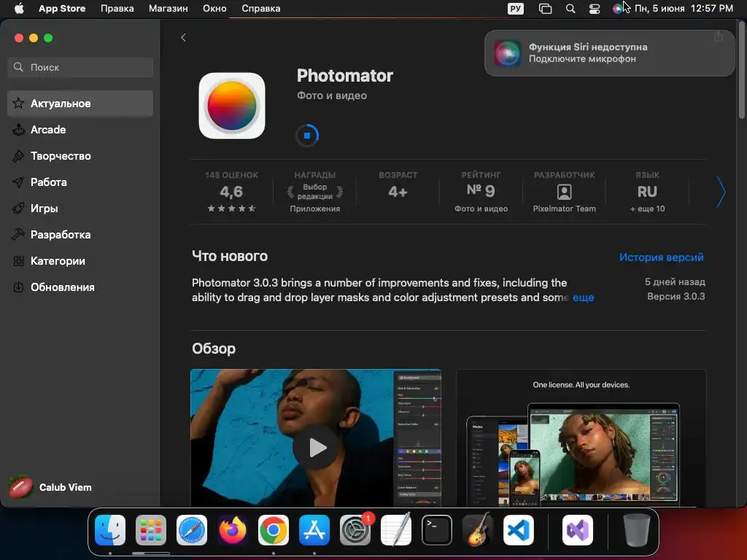Launch Safari from the Dock
The height and width of the screenshot is (560, 747).
tap(192, 530)
